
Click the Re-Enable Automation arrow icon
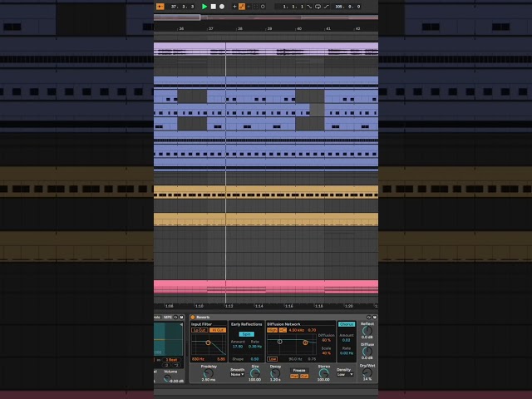(x=249, y=7)
